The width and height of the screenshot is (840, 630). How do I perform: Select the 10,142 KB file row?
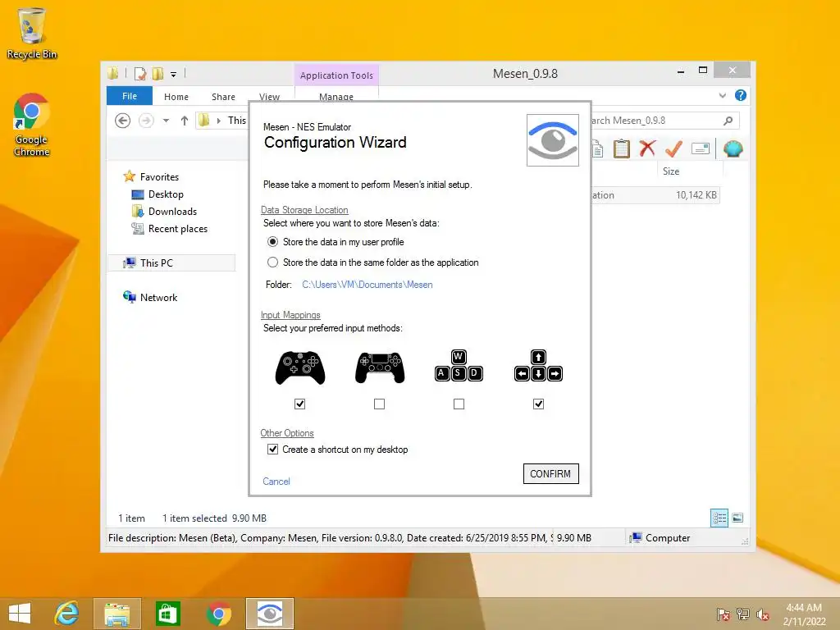point(655,195)
